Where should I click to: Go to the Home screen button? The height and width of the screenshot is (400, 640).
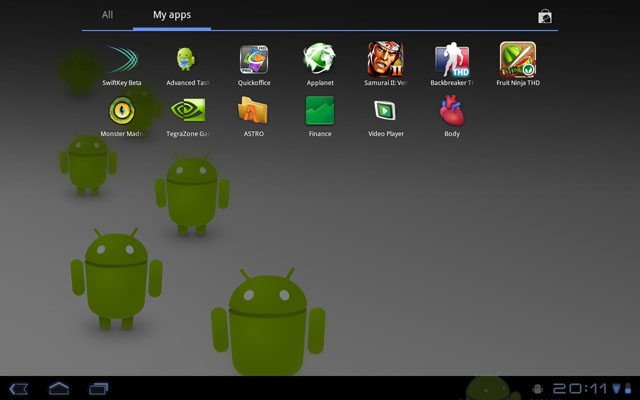[x=59, y=388]
